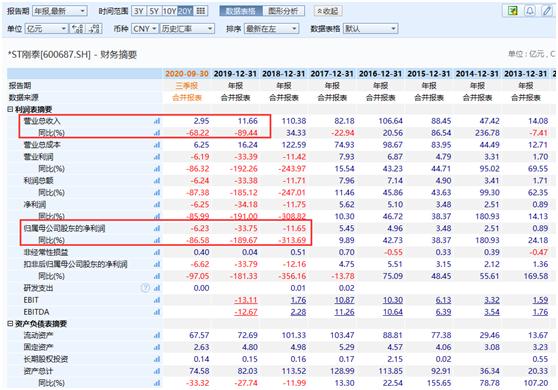This screenshot has height=390, width=558.
Task: Collapse the 资产负债表摘要 section
Action: [x=10, y=324]
